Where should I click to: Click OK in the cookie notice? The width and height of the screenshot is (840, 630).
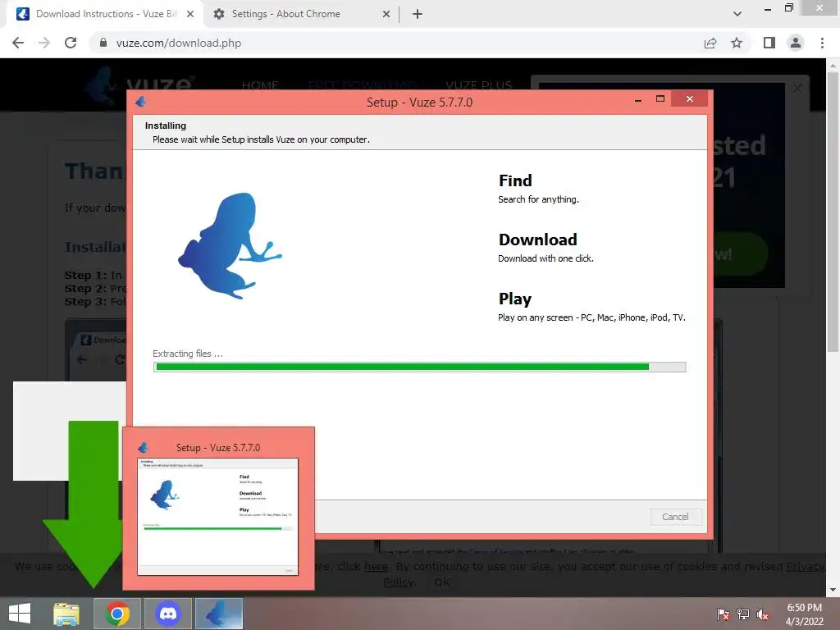(x=442, y=582)
